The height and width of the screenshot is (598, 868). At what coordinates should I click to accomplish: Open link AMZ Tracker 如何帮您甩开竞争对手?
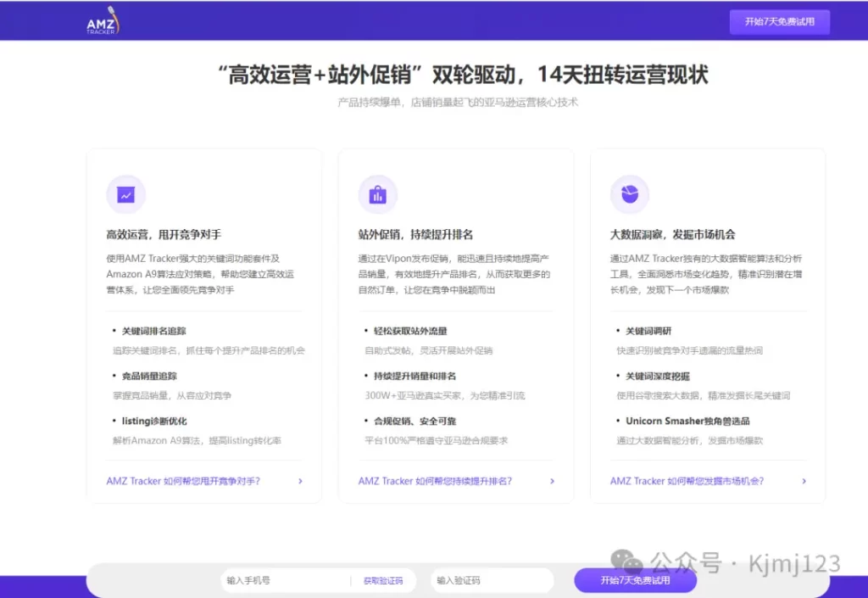pos(183,481)
